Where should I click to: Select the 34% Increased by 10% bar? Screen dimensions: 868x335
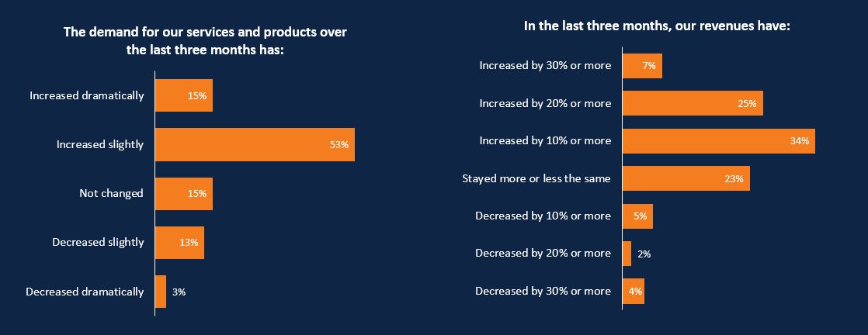tap(719, 141)
